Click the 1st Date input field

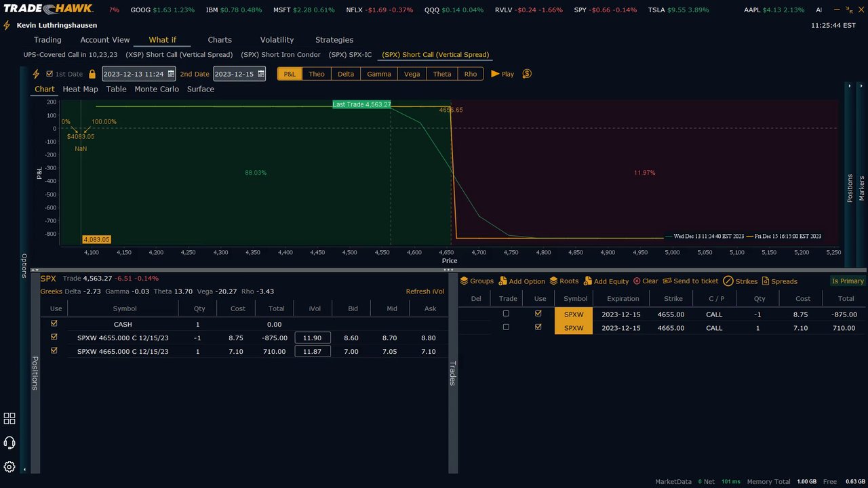click(x=139, y=74)
